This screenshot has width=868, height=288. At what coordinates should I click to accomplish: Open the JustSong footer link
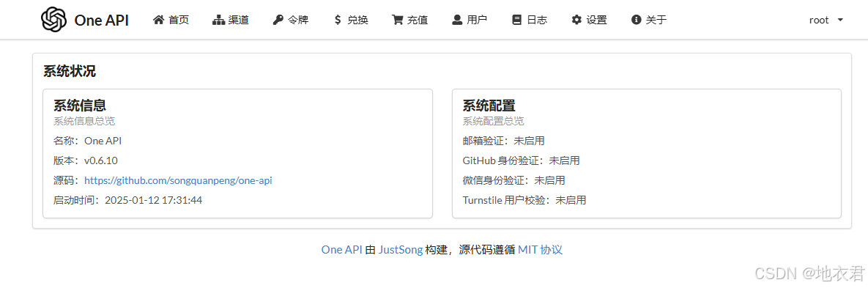pos(401,250)
